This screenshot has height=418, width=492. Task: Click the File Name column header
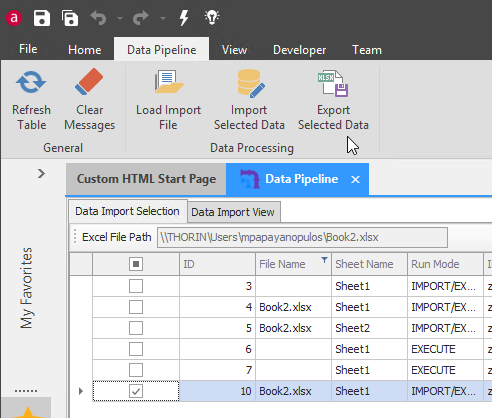[x=293, y=264]
